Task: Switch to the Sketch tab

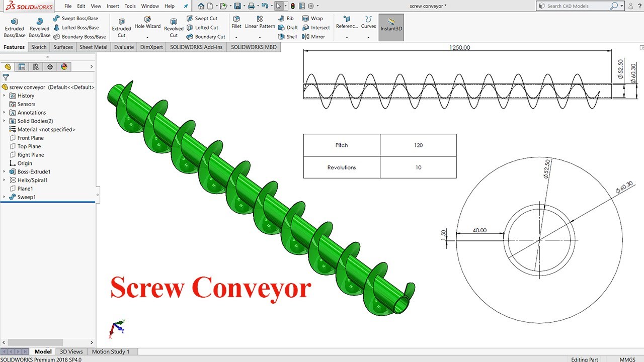Action: click(39, 47)
